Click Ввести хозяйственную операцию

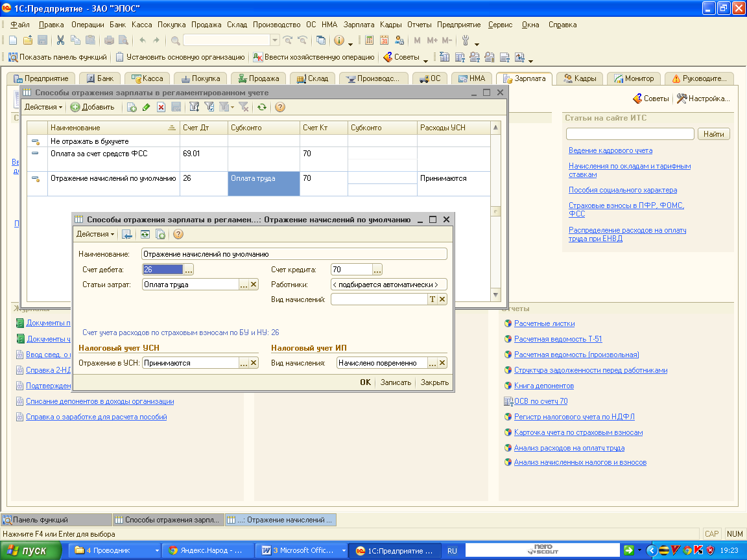click(313, 57)
